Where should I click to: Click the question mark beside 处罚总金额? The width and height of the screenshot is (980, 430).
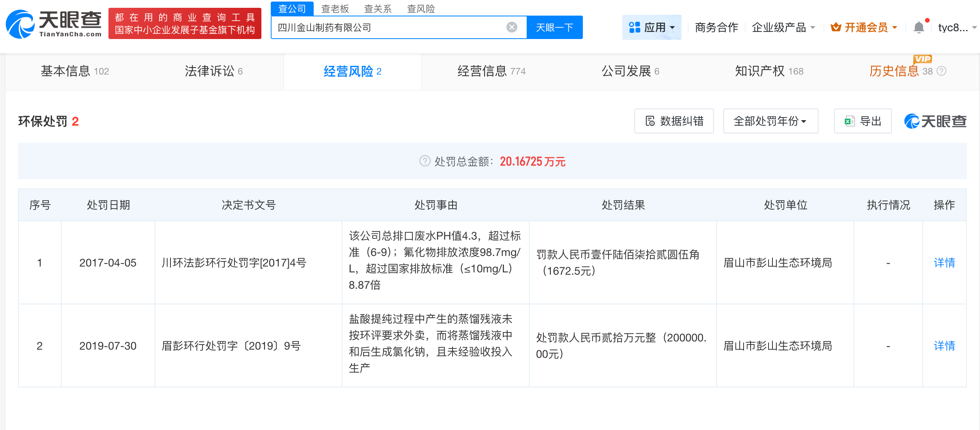pyautogui.click(x=424, y=161)
